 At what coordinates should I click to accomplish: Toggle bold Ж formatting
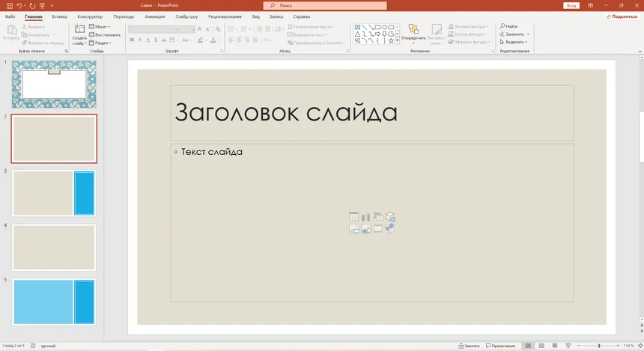pos(132,40)
